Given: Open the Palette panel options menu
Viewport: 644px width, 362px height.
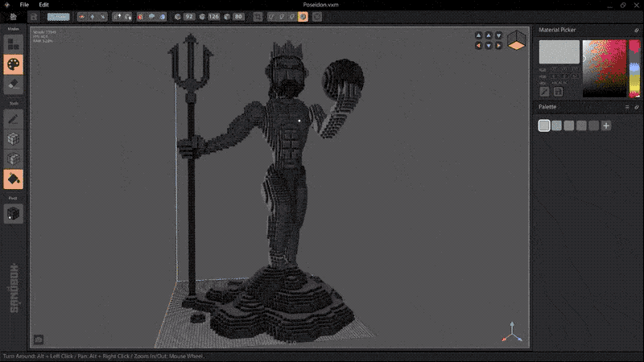Looking at the screenshot, I should click(x=627, y=107).
